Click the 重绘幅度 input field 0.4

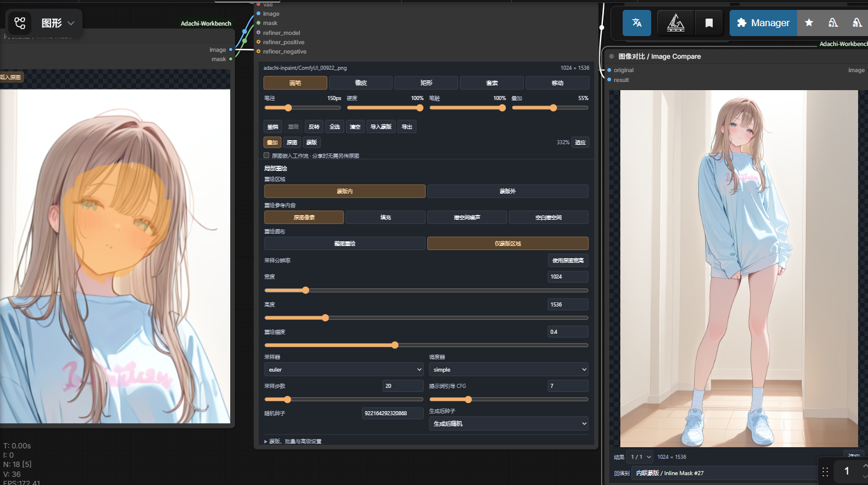tap(568, 332)
